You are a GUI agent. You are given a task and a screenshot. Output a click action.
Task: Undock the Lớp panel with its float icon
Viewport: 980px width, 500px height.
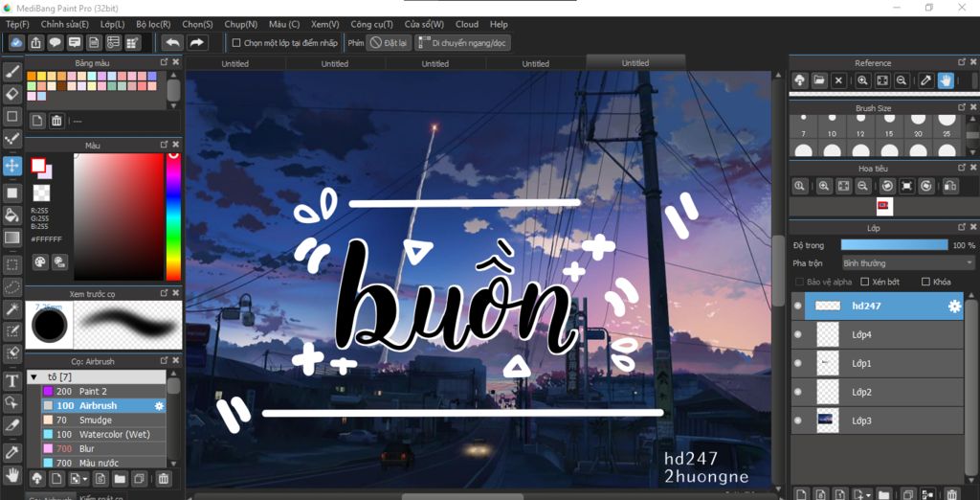click(962, 227)
